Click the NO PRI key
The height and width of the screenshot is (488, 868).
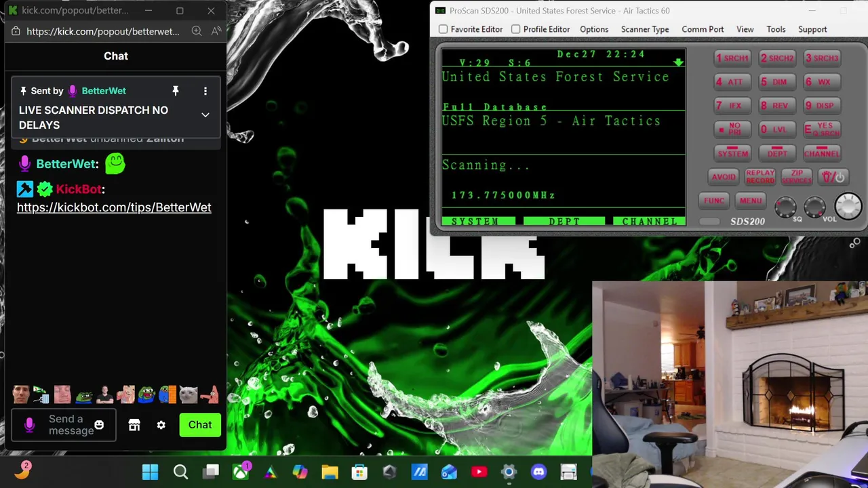732,129
